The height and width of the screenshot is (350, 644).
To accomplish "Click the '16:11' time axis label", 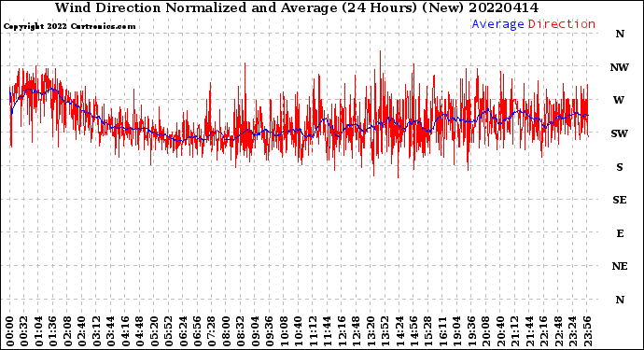I will pos(442,331).
